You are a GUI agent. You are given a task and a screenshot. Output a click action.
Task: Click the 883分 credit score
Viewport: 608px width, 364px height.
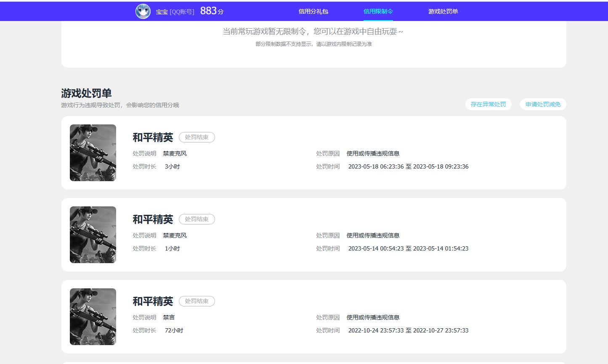pyautogui.click(x=212, y=11)
